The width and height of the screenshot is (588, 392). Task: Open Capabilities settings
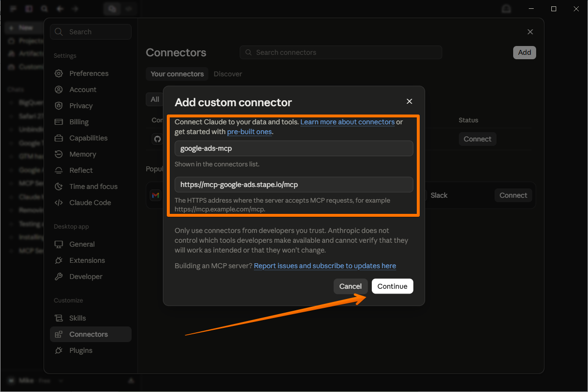(x=90, y=138)
